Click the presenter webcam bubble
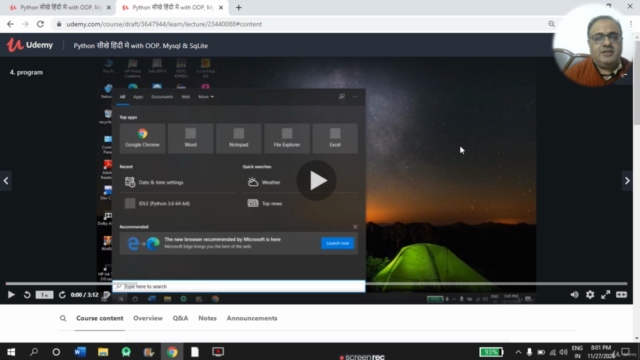 [x=593, y=46]
